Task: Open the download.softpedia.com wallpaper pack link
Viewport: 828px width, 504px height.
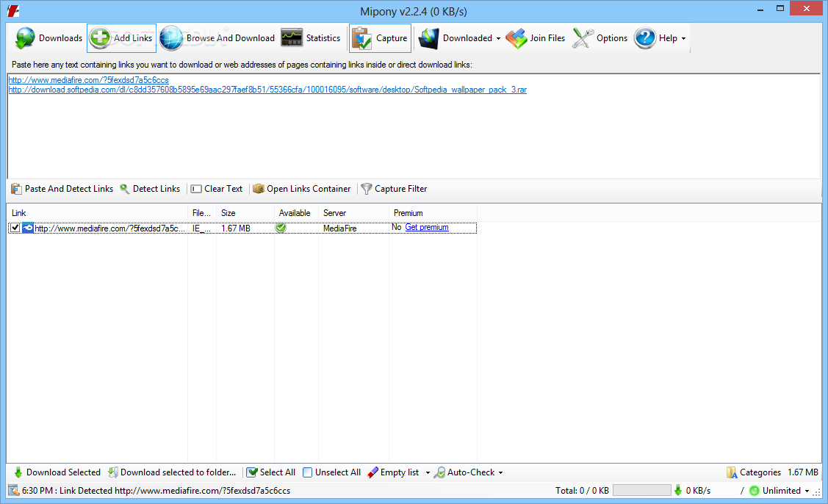Action: tap(267, 90)
